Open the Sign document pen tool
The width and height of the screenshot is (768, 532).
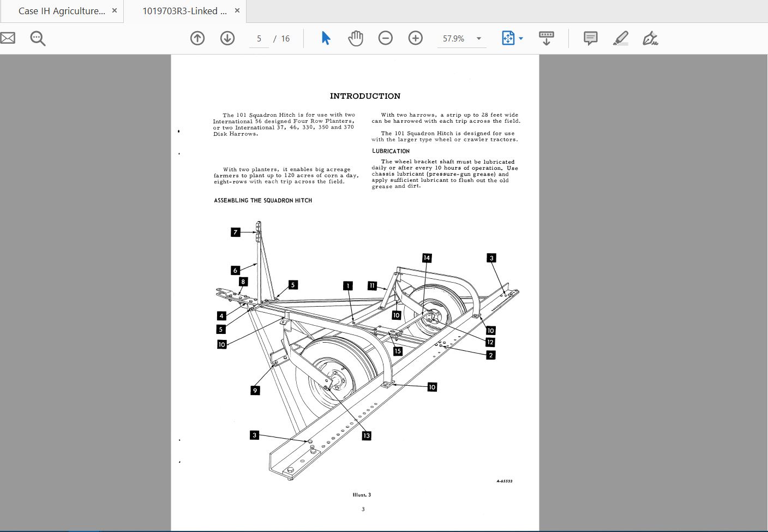(650, 38)
